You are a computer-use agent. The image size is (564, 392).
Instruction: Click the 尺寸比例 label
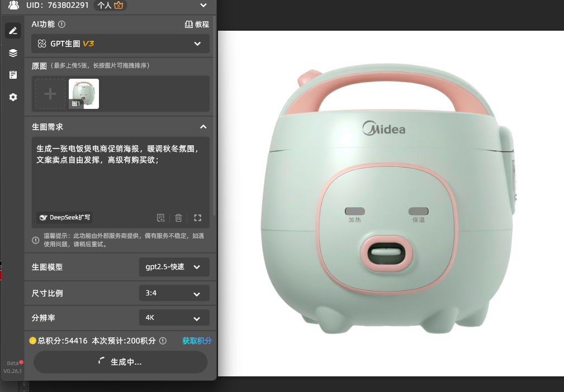47,293
